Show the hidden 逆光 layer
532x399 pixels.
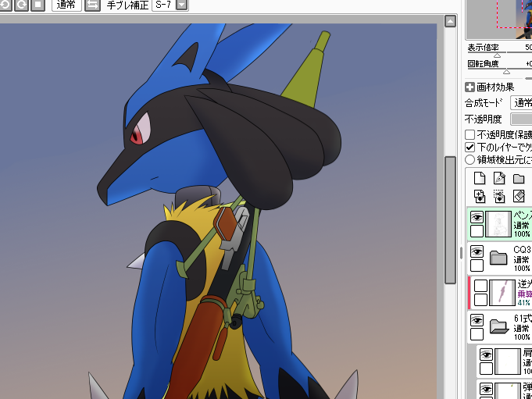point(480,286)
